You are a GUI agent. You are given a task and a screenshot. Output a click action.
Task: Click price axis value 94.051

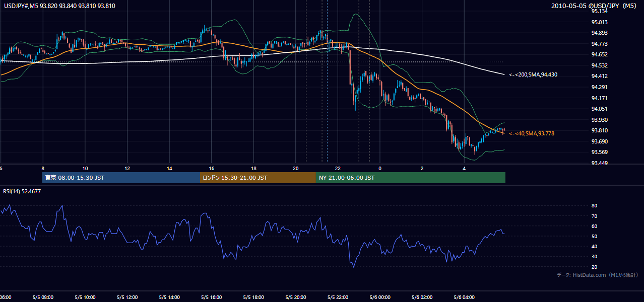pyautogui.click(x=599, y=109)
